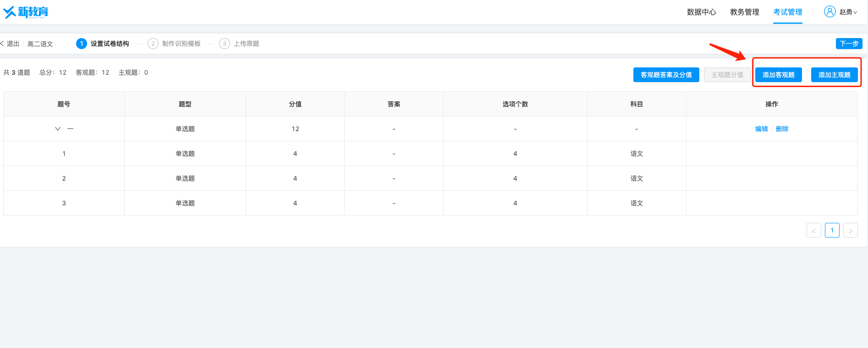Click the 新教育 logo
This screenshot has width=868, height=348.
coord(26,12)
